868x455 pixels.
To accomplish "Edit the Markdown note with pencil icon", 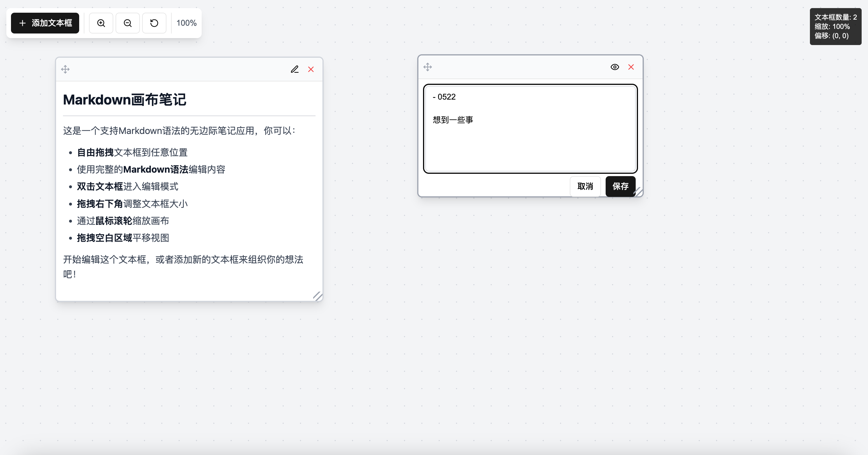I will point(295,69).
